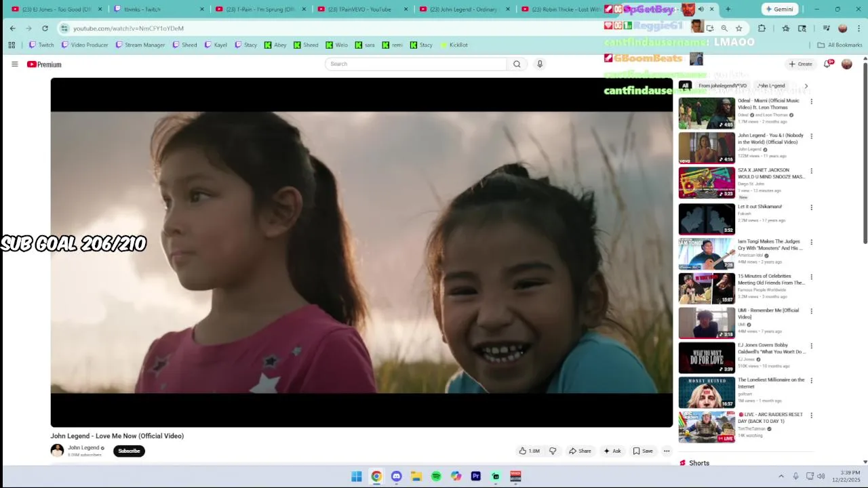This screenshot has width=868, height=488.
Task: Open Chrome three-dot menu
Action: (858, 28)
